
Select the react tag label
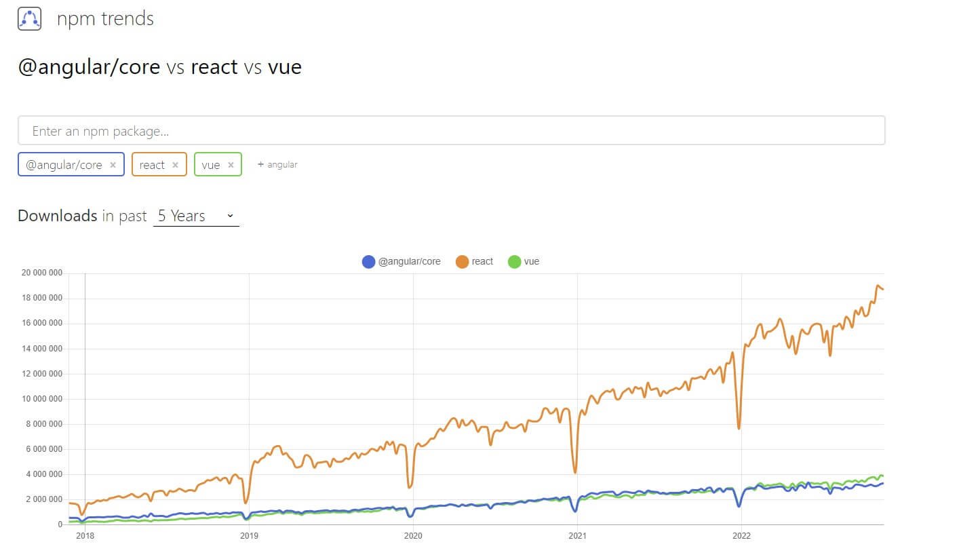tap(152, 165)
